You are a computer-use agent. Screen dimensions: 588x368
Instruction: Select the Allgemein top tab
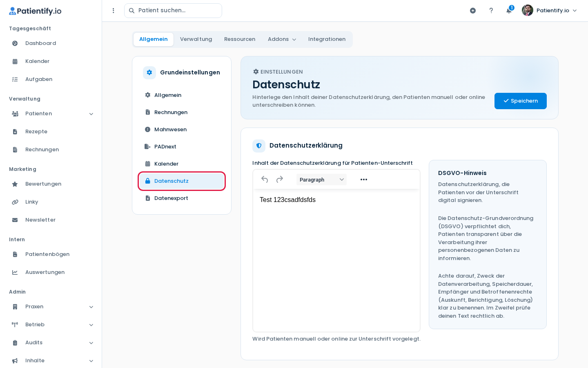click(x=154, y=39)
